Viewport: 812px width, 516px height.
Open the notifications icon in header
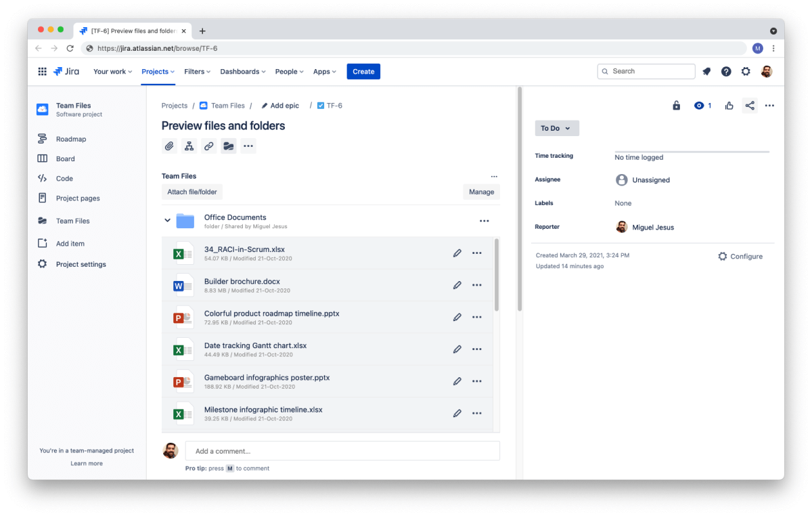click(x=706, y=71)
